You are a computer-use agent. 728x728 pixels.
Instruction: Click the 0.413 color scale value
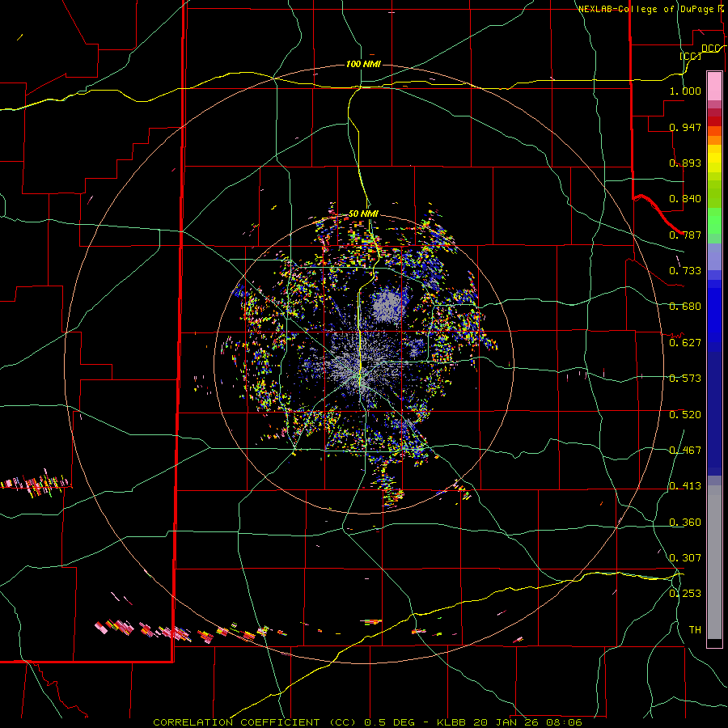tap(685, 486)
